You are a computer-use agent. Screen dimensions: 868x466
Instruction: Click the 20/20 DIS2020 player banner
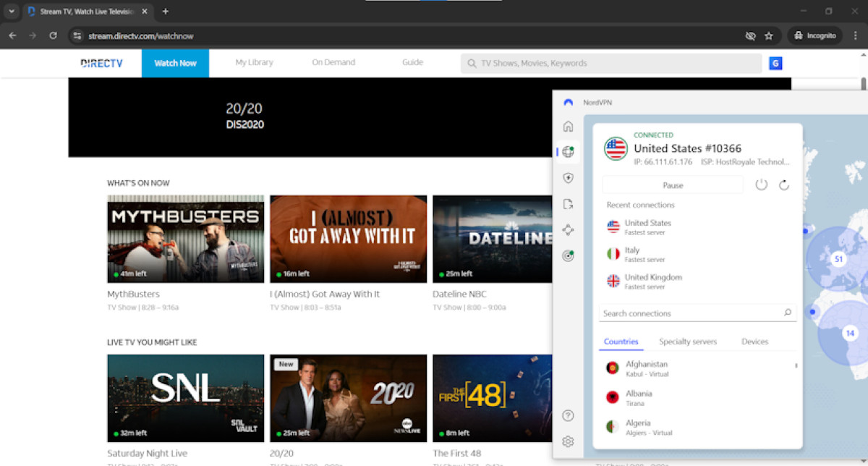311,117
